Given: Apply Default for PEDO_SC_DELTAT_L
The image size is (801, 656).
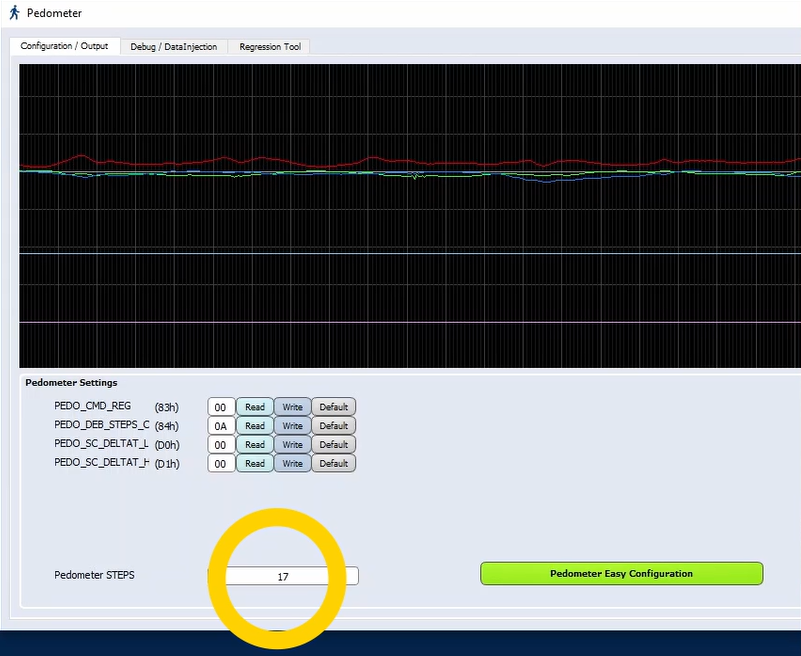Looking at the screenshot, I should click(x=333, y=444).
